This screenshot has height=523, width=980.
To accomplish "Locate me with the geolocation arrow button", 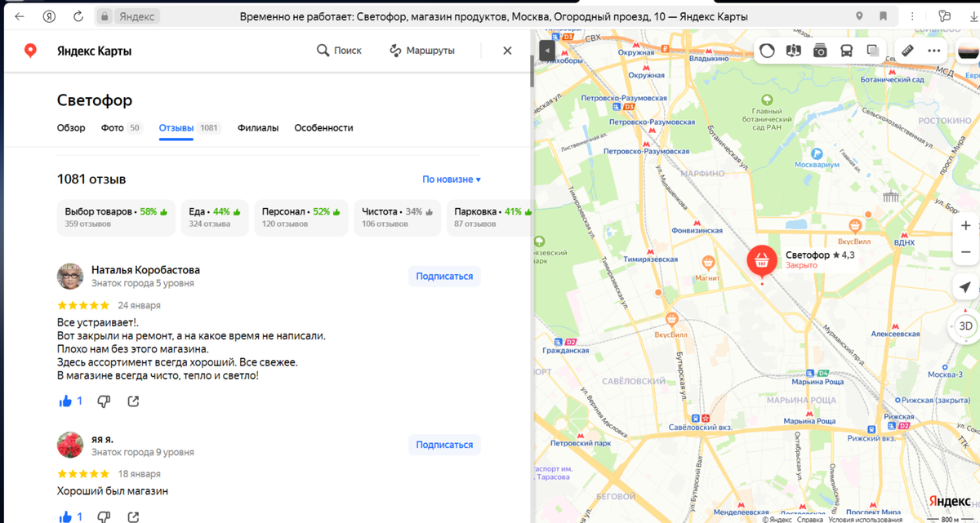I will 965,287.
